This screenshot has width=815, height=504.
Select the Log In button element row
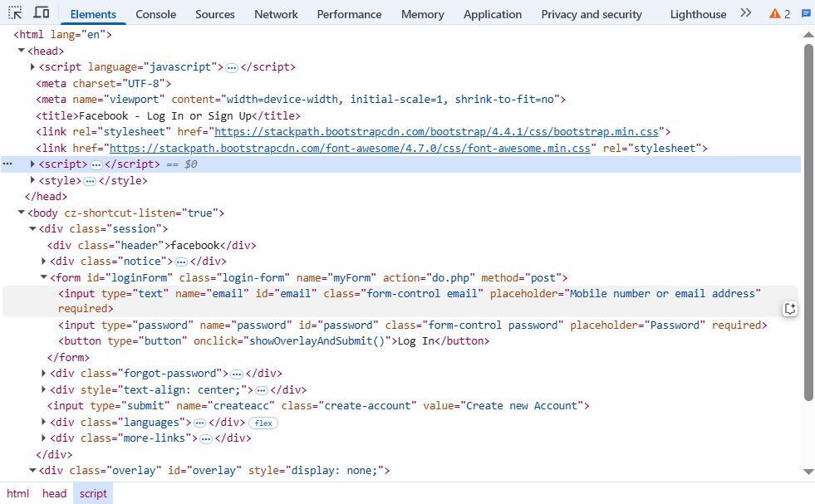[274, 341]
